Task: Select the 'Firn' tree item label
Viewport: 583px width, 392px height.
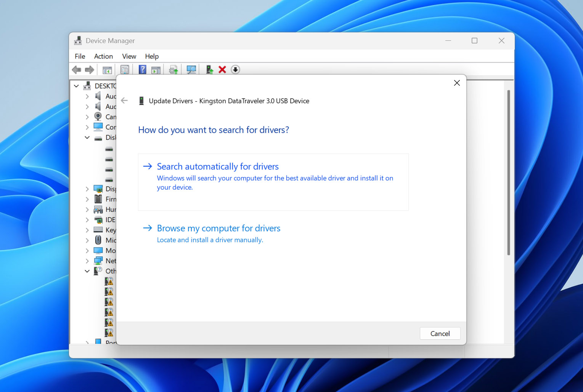Action: tap(111, 199)
